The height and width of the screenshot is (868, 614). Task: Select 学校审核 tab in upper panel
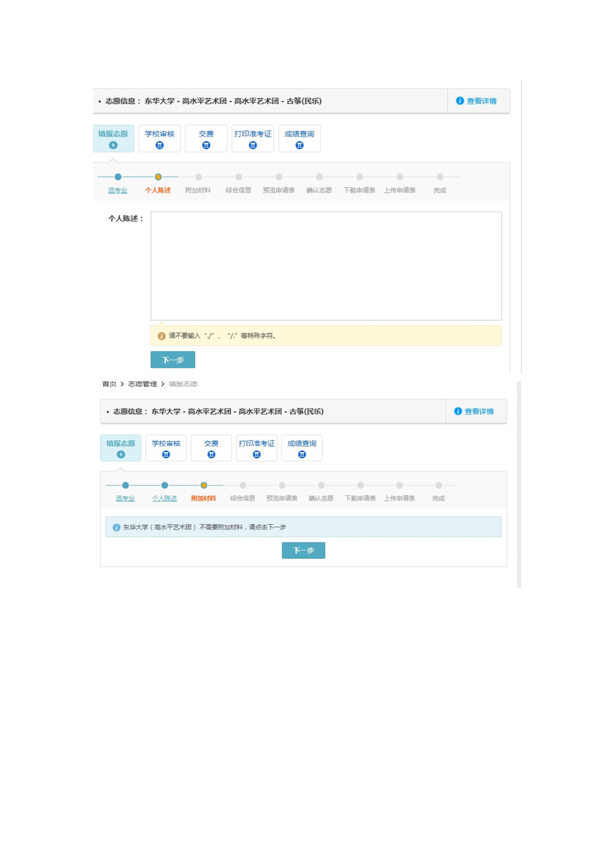(x=160, y=139)
